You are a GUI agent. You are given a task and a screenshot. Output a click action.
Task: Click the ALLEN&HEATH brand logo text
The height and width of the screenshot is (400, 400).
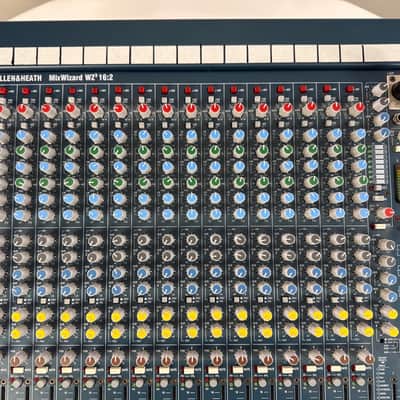(x=21, y=78)
